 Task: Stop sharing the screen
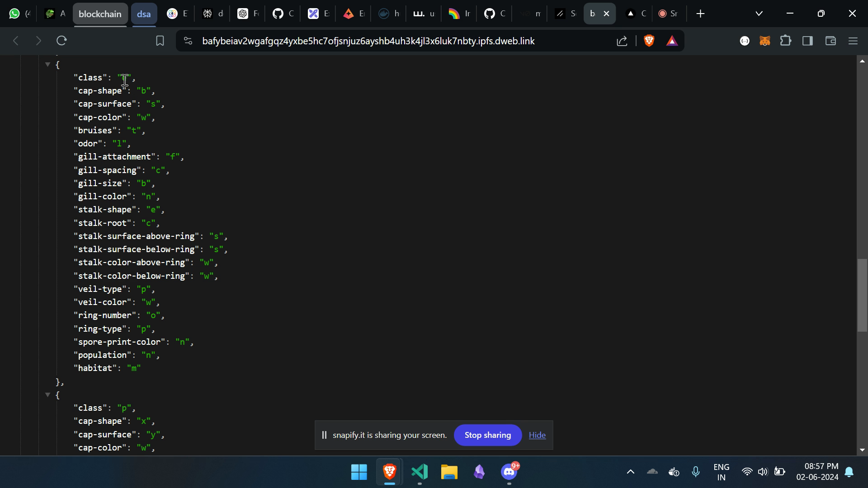click(488, 435)
